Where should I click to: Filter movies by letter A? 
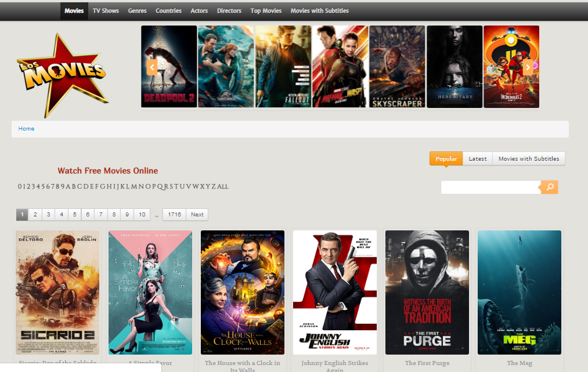[x=68, y=186]
